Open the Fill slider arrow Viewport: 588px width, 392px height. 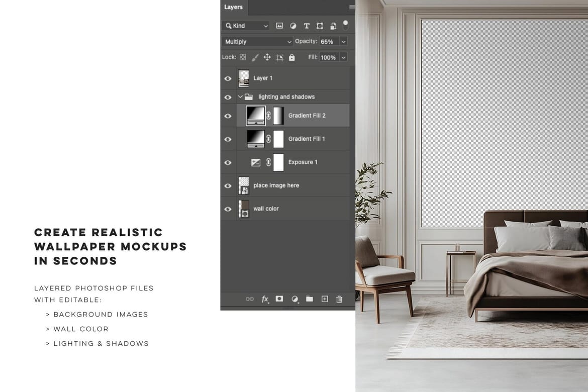[343, 57]
